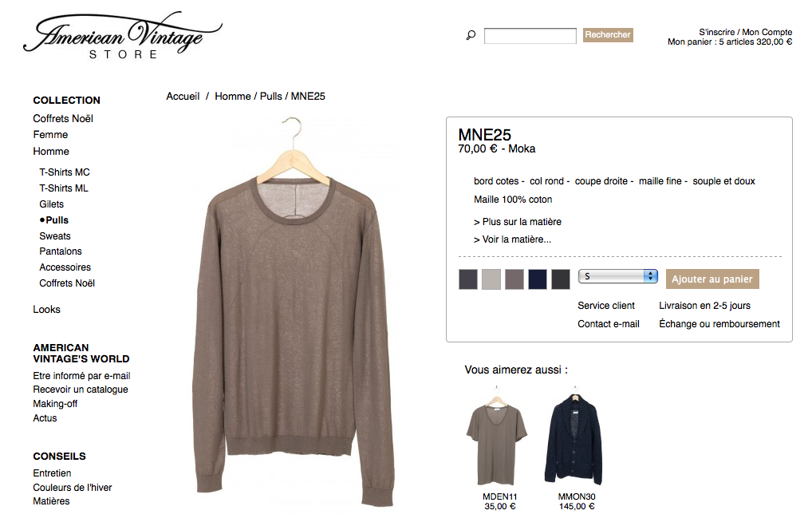Expand Plus sur la matière

518,222
